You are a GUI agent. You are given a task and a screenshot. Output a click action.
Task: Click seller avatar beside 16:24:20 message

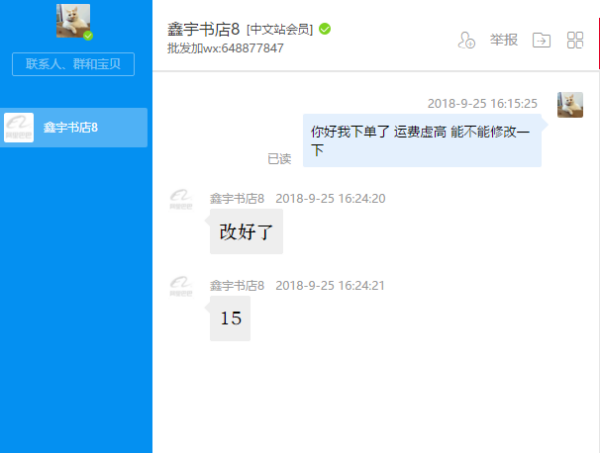[x=181, y=200]
